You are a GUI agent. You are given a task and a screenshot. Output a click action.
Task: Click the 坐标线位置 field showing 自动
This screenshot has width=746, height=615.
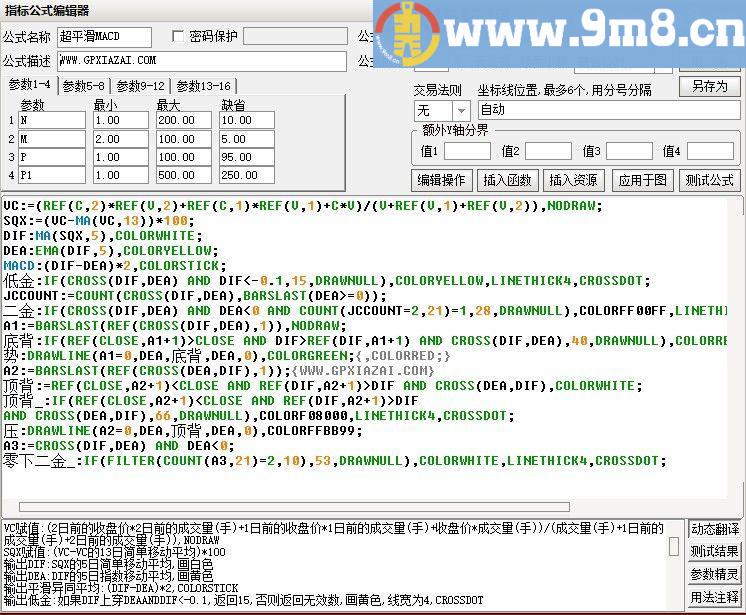click(x=609, y=110)
